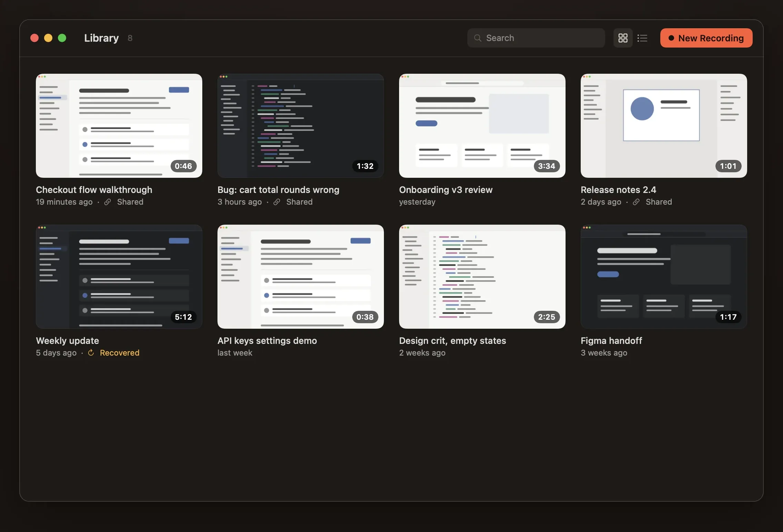Focus the Search input field
The width and height of the screenshot is (783, 532).
coord(536,38)
